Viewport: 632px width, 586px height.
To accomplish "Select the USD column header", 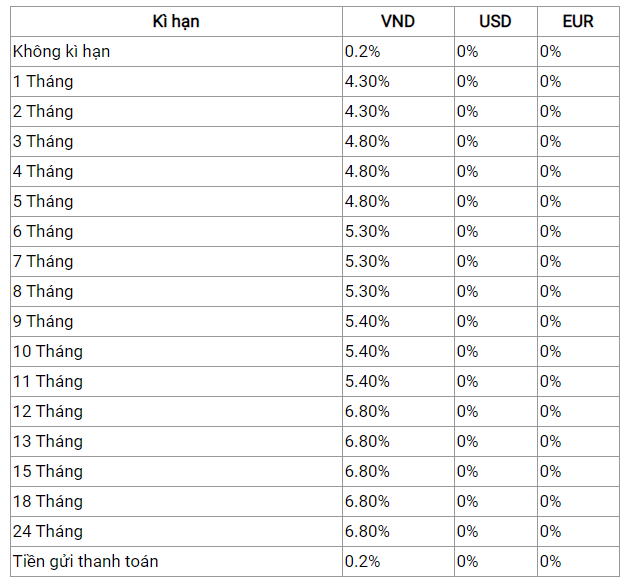I will pyautogui.click(x=496, y=21).
